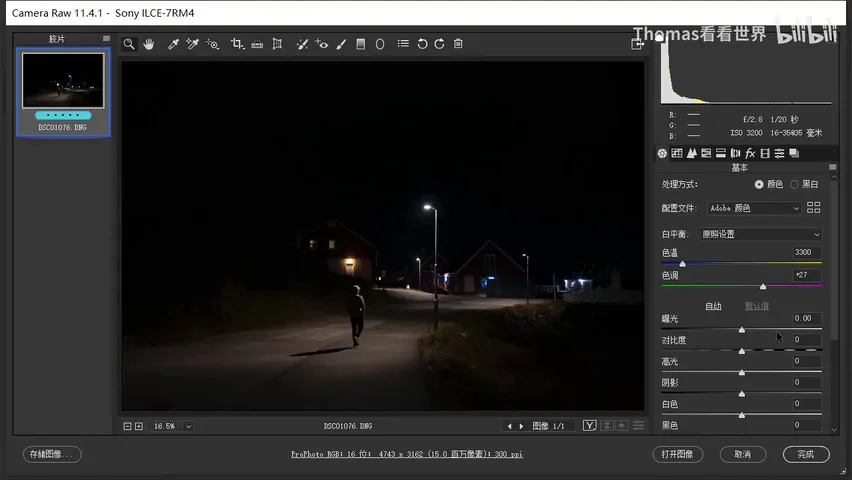
Task: Swap before and after settings icon
Action: coord(607,426)
